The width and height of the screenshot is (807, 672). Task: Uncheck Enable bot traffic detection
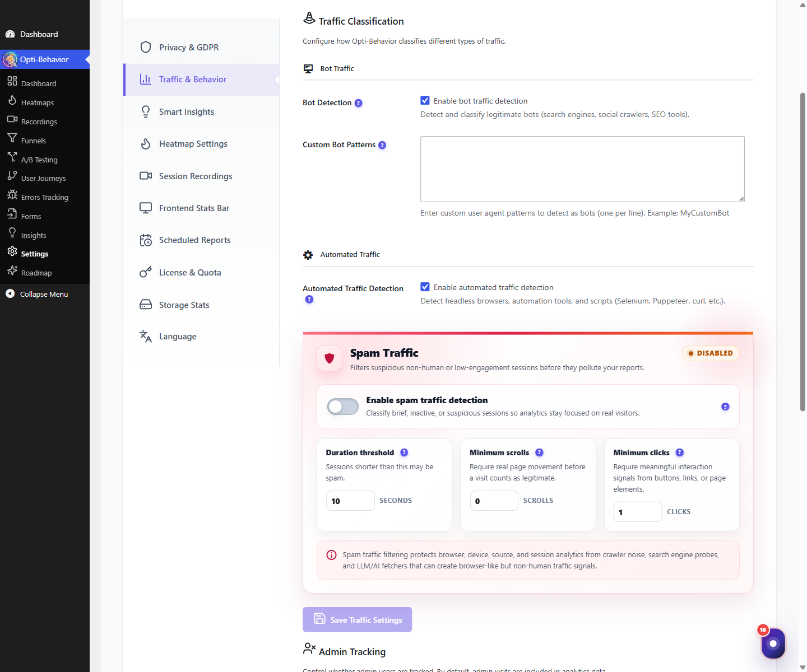click(x=425, y=101)
